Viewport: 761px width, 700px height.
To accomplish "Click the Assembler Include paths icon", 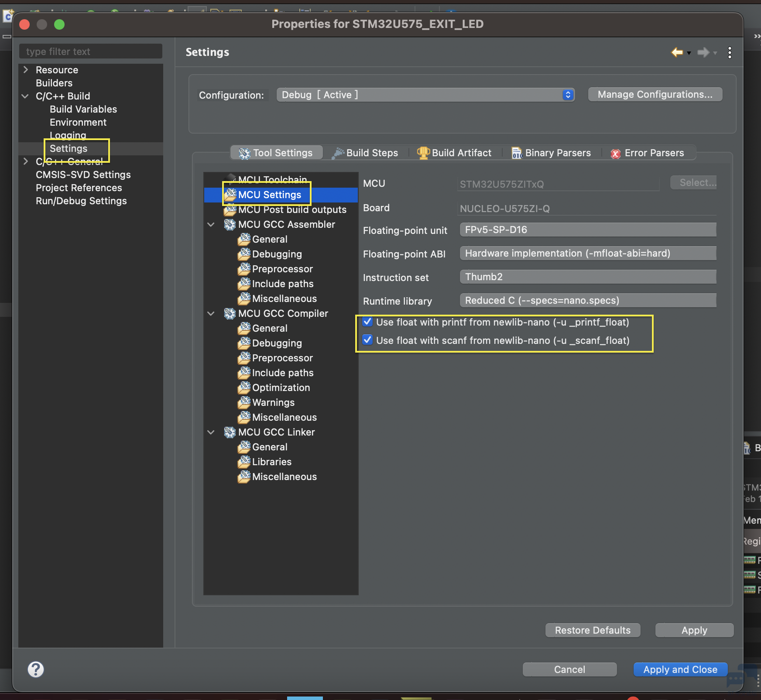I will (x=244, y=284).
